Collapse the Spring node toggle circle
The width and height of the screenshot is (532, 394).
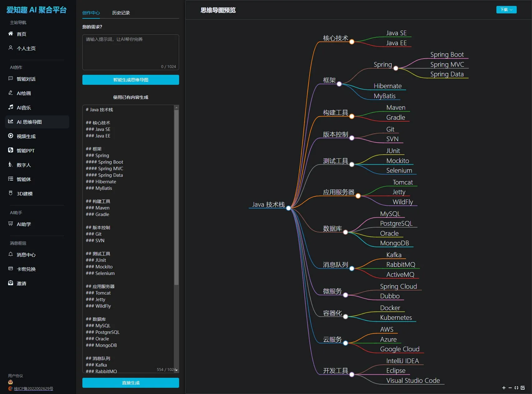click(x=396, y=68)
